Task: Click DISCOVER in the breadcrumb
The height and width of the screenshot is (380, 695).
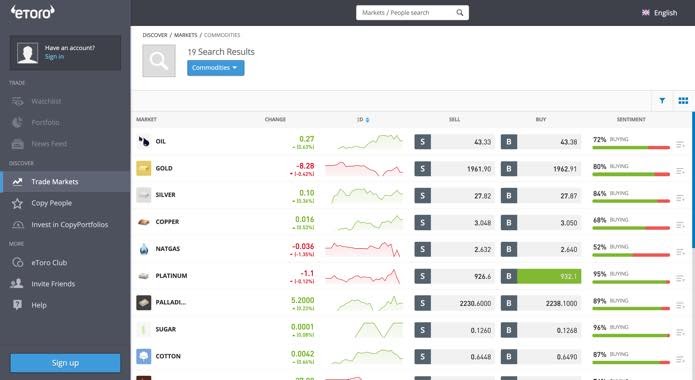Action: [x=155, y=35]
